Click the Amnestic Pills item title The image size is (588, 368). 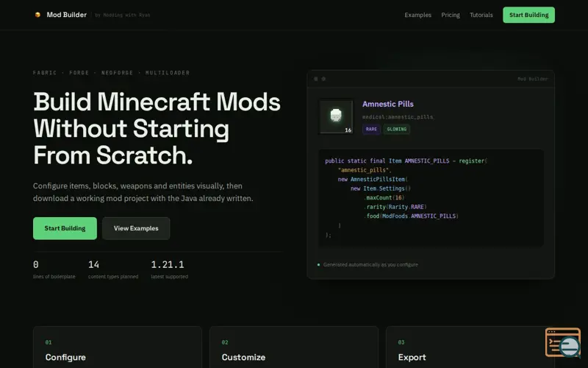[388, 104]
